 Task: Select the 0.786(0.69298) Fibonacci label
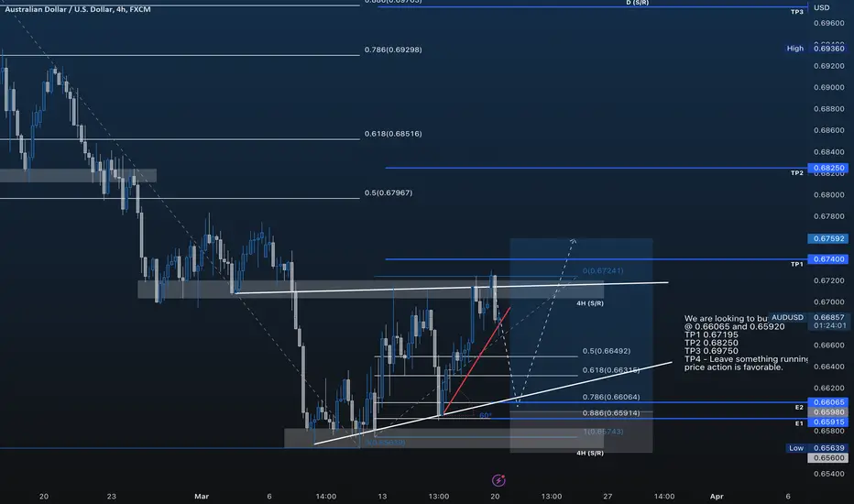(393, 49)
